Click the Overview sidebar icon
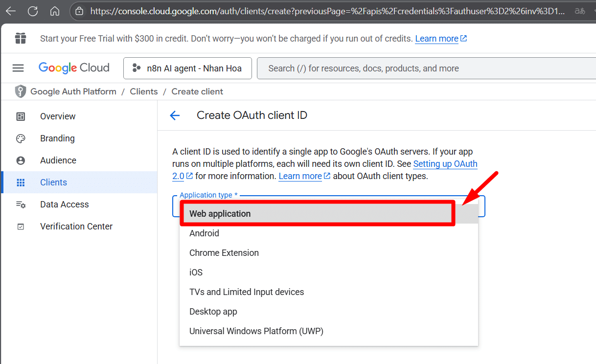 tap(21, 116)
